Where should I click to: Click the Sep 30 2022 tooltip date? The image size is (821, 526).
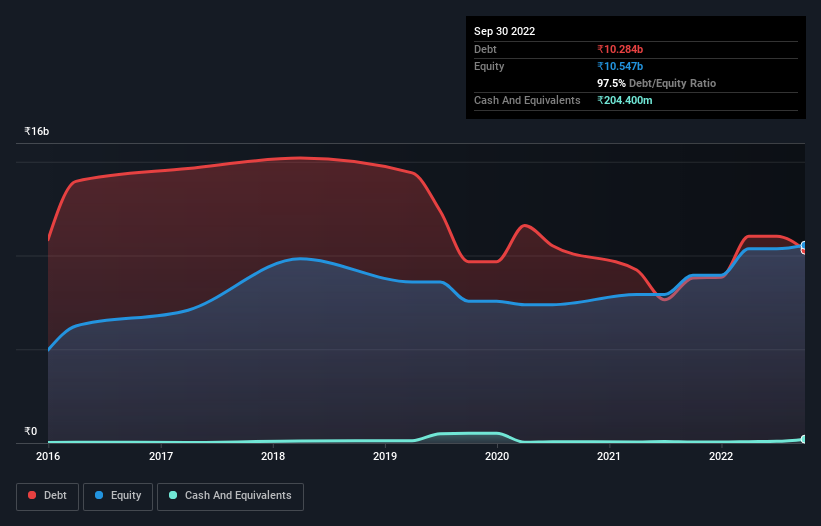504,31
